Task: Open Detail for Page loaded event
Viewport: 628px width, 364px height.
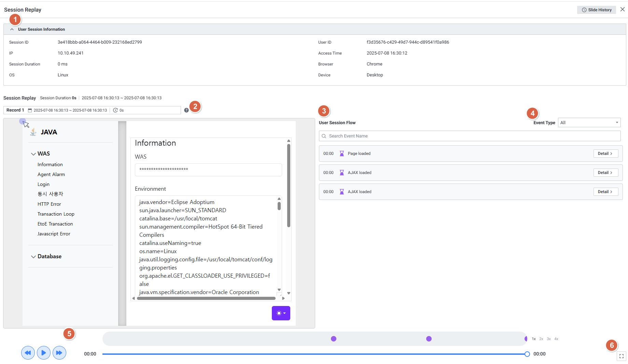Action: click(x=605, y=154)
